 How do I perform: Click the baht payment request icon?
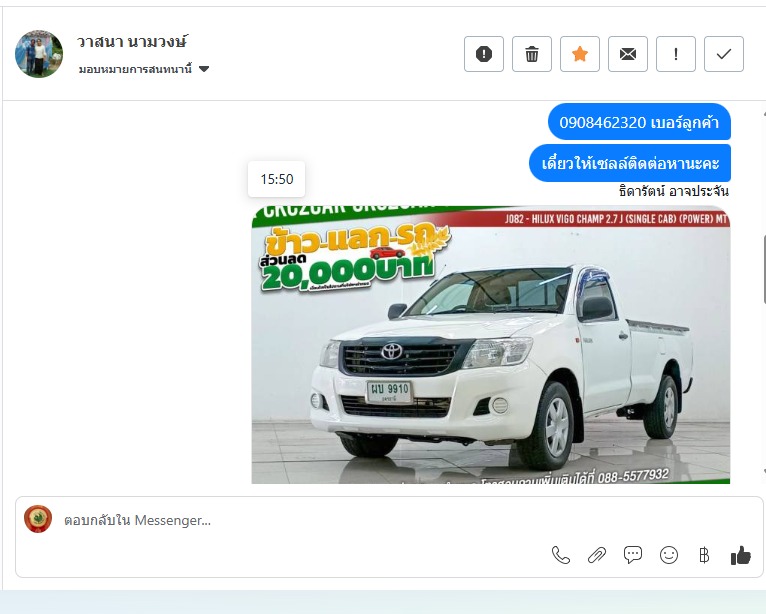[x=704, y=555]
